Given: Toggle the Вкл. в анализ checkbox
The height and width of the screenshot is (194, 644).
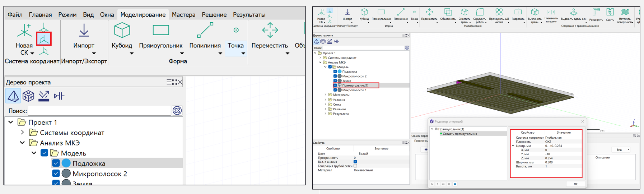Looking at the screenshot, I should coord(355,162).
